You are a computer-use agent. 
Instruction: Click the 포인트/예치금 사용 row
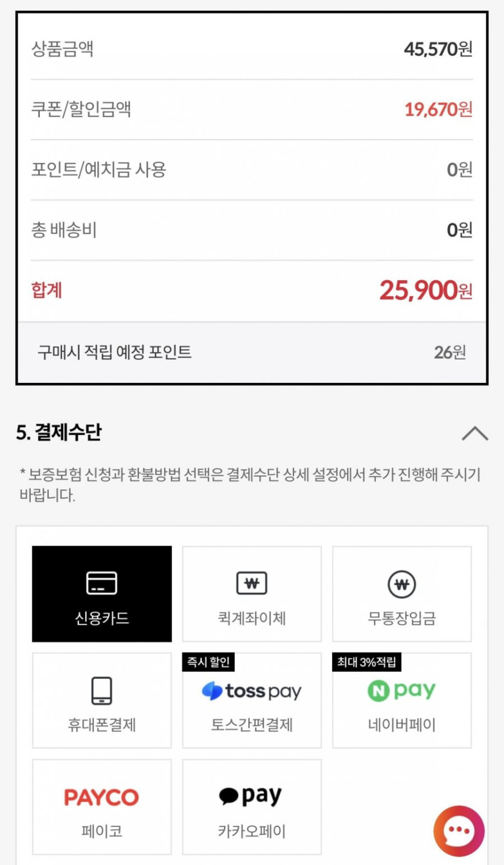pos(252,170)
